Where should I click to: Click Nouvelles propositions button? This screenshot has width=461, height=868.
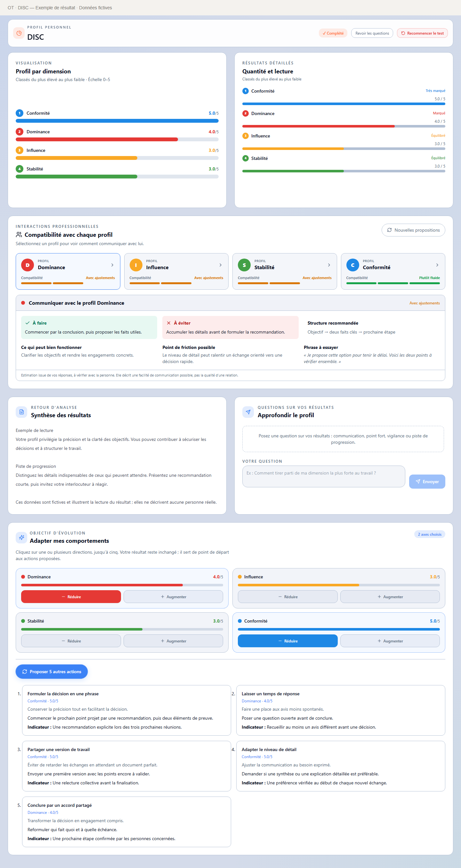tap(413, 230)
